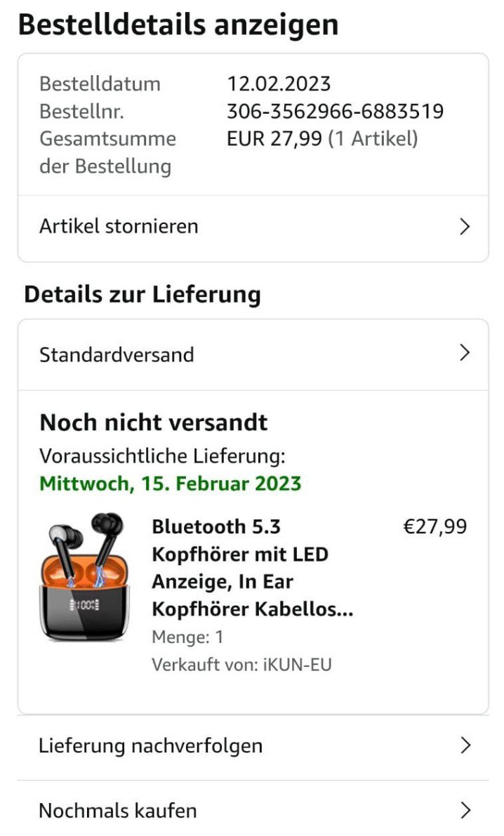Click the Menge: 1 quantity text
This screenshot has width=504, height=836.
187,637
